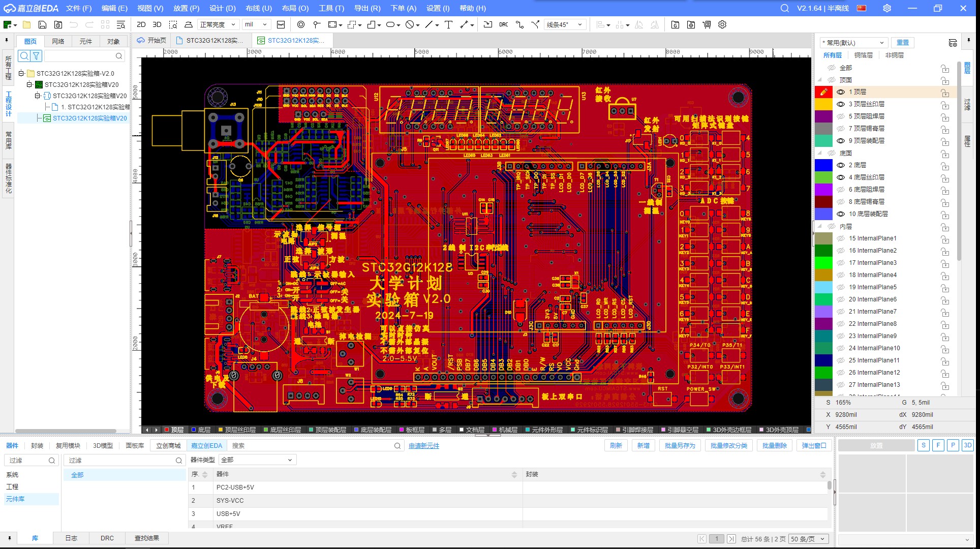Screen dimensions: 980x549
Task: Click the filter funnel icon in left panel
Action: (x=36, y=56)
